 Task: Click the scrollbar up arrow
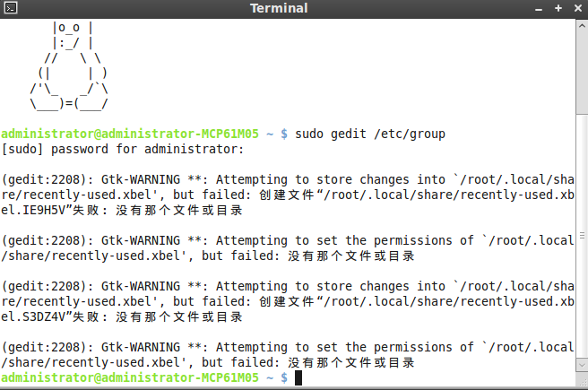582,26
